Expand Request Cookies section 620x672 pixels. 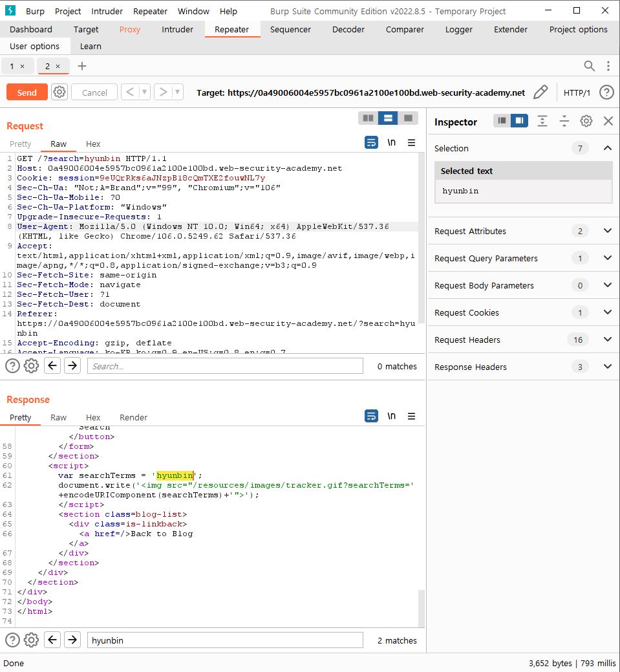pos(607,312)
